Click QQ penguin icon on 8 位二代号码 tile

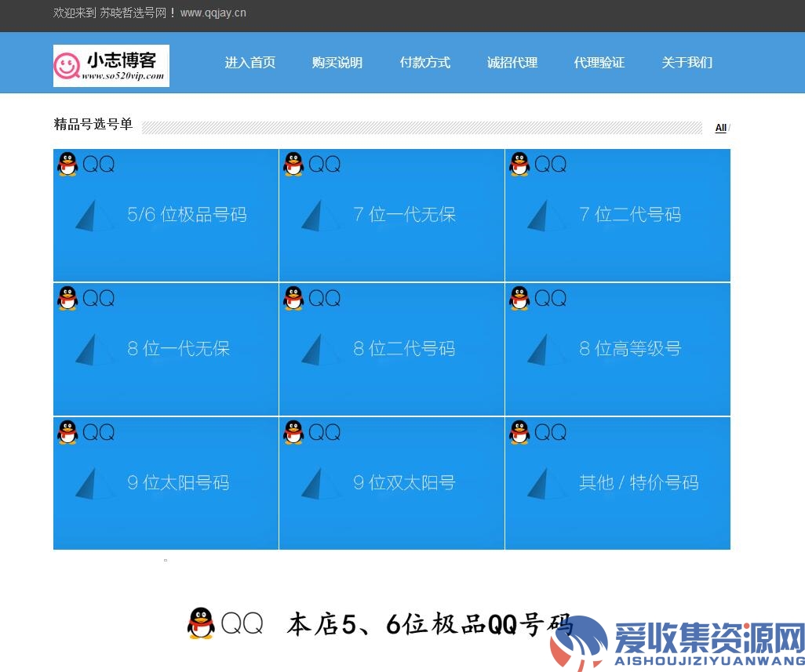[x=293, y=298]
